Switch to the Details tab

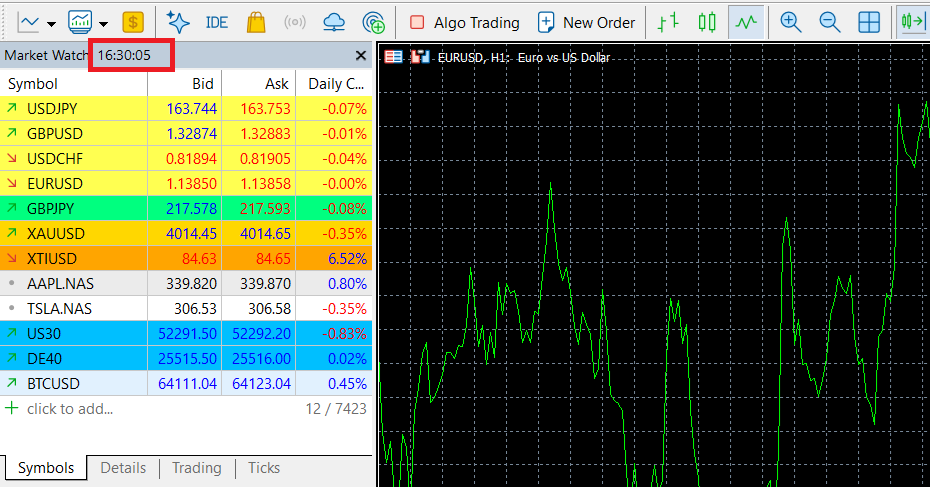123,468
